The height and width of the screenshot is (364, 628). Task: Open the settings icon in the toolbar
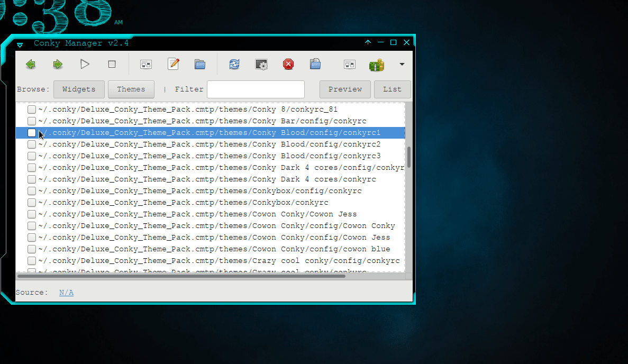[x=261, y=64]
